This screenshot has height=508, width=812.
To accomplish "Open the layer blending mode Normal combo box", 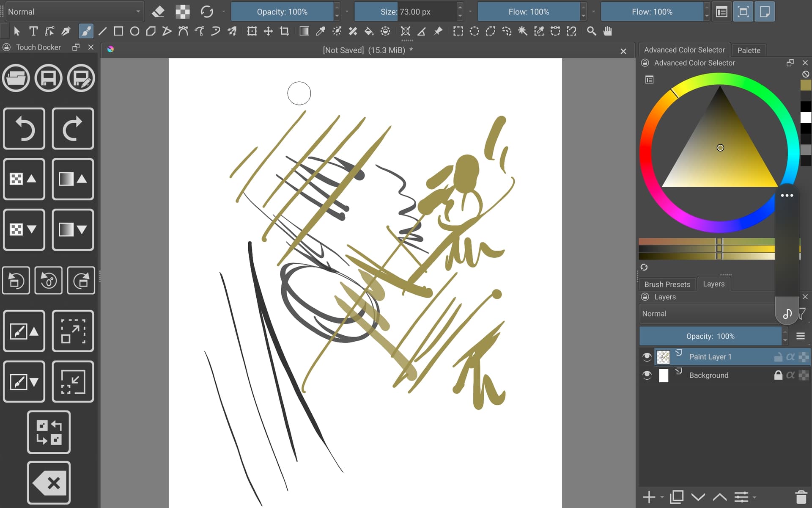I will [706, 314].
